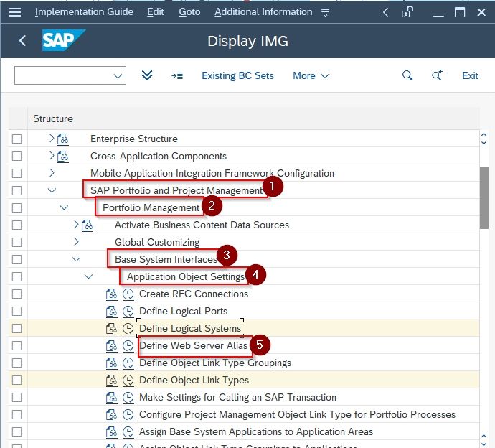Click the Structure column header
495x448 pixels.
pyautogui.click(x=53, y=118)
